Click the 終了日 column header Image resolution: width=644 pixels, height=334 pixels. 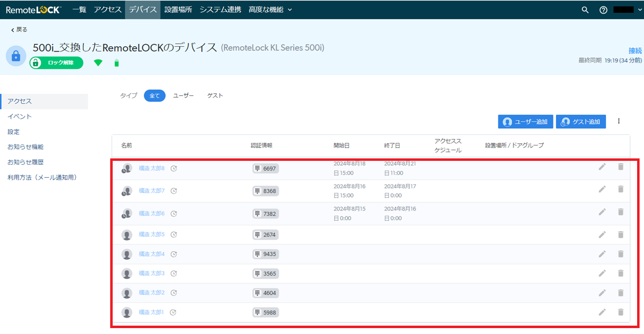(392, 146)
